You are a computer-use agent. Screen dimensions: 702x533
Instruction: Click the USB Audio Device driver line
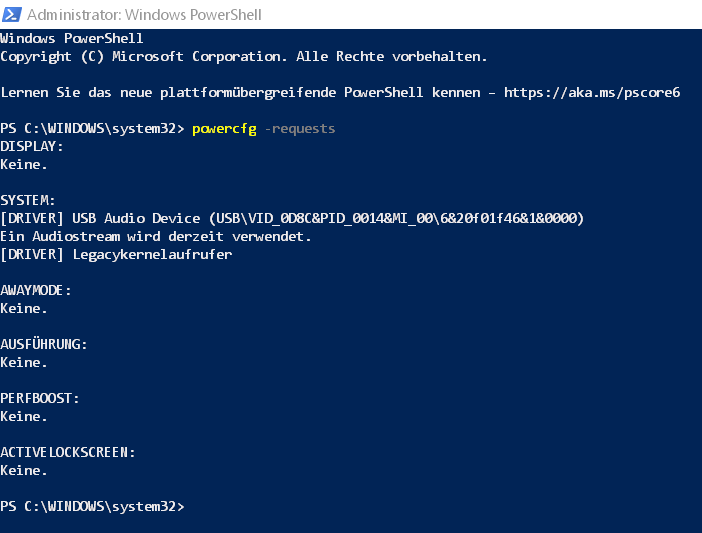click(292, 219)
